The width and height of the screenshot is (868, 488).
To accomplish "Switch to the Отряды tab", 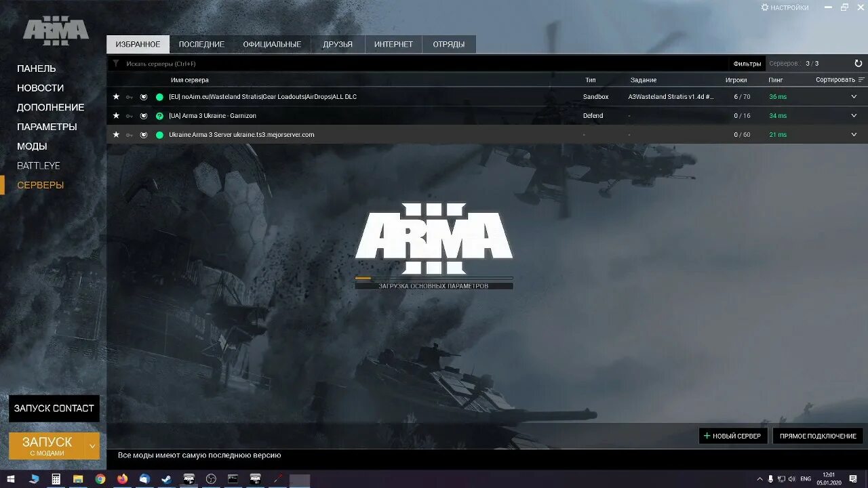I will [x=449, y=44].
